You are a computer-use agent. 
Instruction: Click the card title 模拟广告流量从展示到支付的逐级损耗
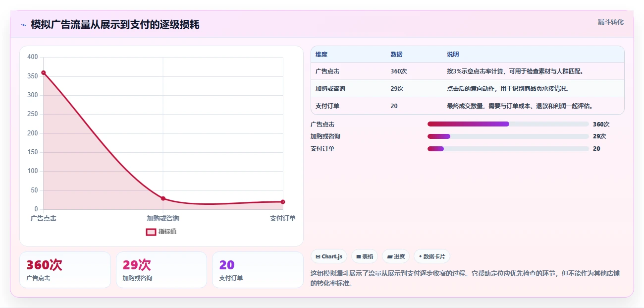click(x=115, y=24)
